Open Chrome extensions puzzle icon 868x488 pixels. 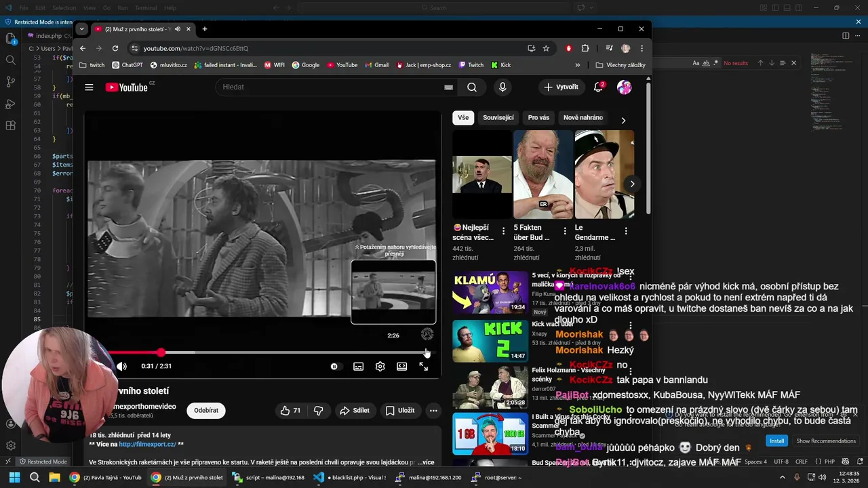click(585, 48)
